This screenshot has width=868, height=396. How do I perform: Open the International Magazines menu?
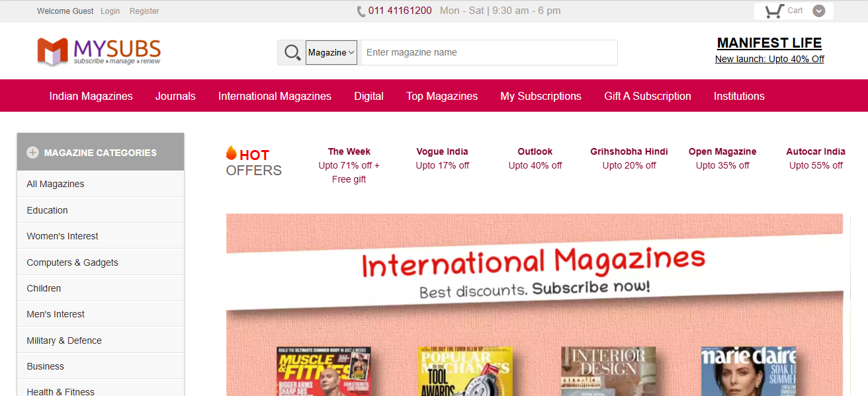(275, 96)
